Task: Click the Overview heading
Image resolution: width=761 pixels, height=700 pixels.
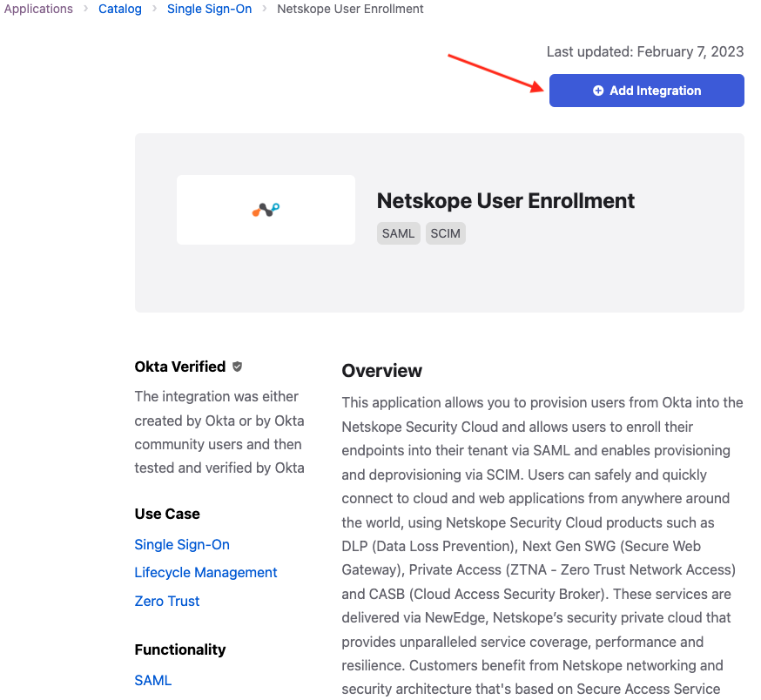Action: point(382,371)
